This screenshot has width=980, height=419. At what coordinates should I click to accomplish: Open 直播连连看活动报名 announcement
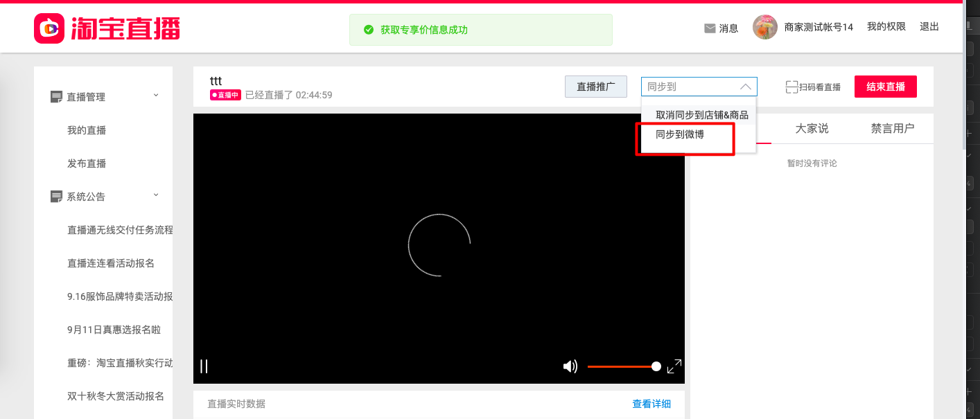tap(111, 263)
